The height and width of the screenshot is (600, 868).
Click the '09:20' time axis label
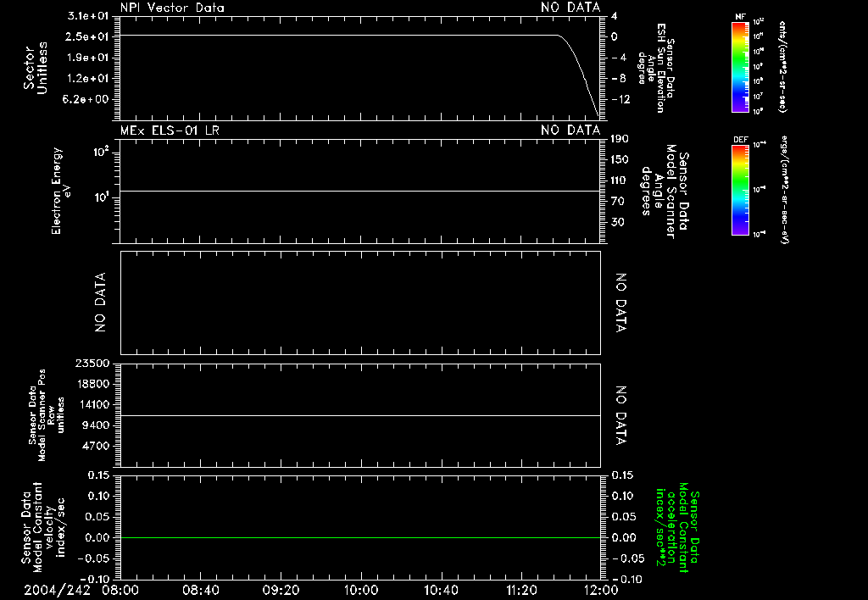coord(281,590)
